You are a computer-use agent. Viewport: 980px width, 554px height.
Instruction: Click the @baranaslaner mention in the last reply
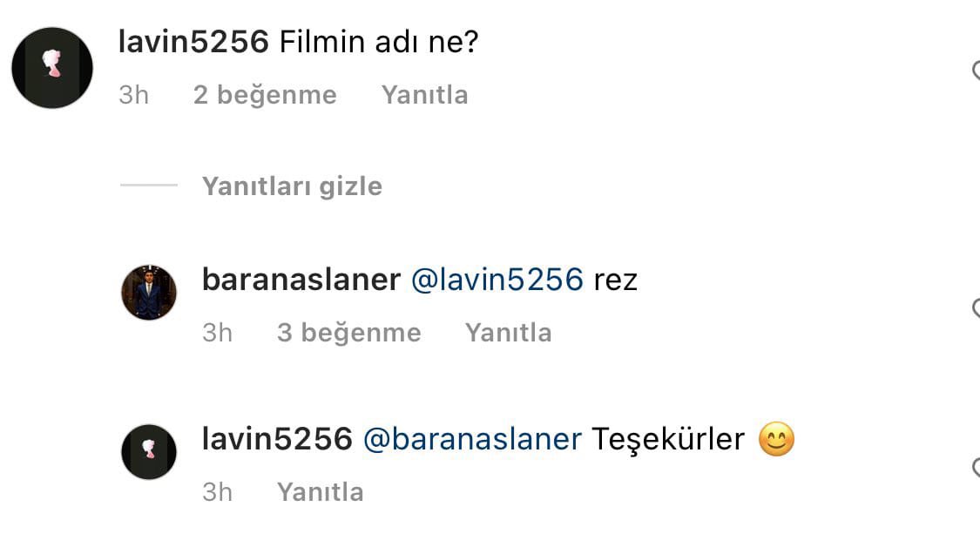(472, 439)
